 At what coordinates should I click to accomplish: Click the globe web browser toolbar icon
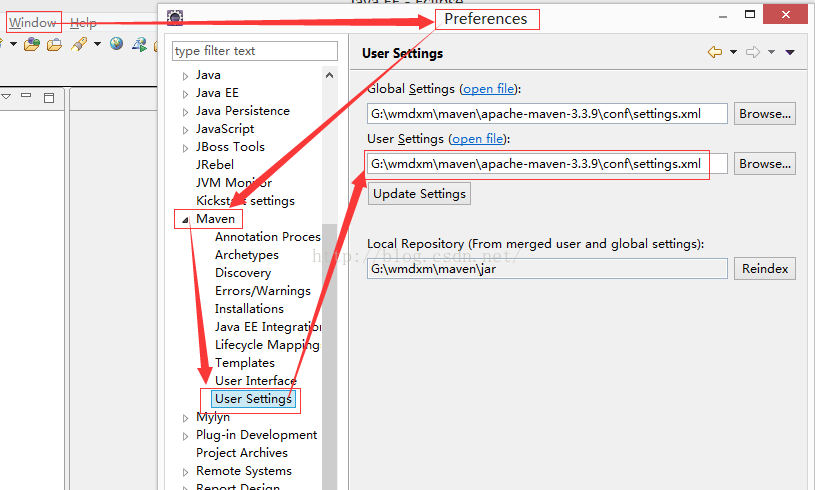[x=116, y=44]
